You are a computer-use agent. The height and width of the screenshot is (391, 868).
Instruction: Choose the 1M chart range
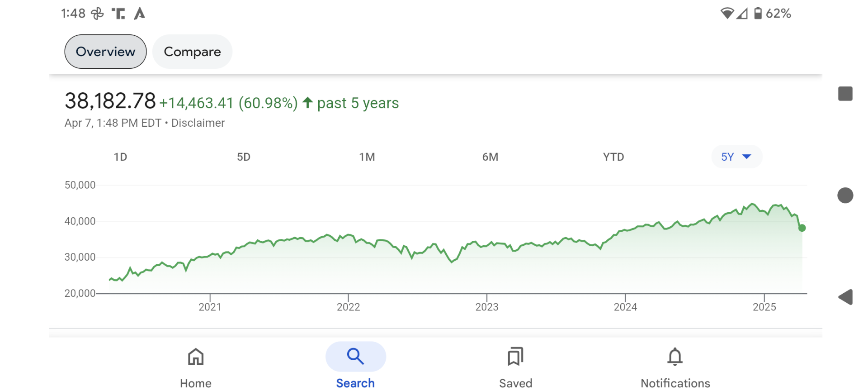pos(367,157)
